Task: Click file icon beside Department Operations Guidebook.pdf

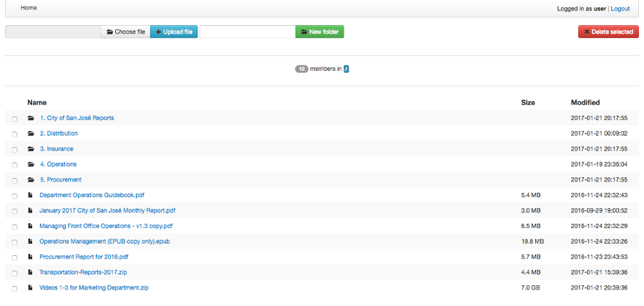Action: pyautogui.click(x=30, y=195)
